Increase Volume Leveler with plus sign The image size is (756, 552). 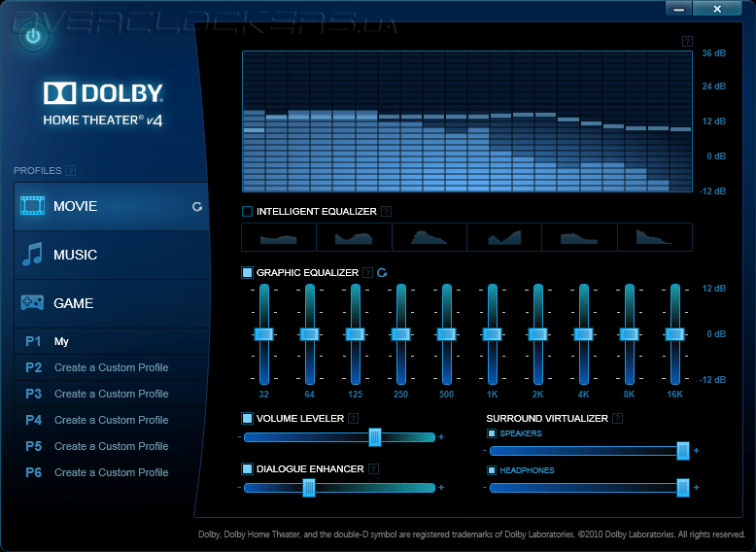tap(441, 436)
